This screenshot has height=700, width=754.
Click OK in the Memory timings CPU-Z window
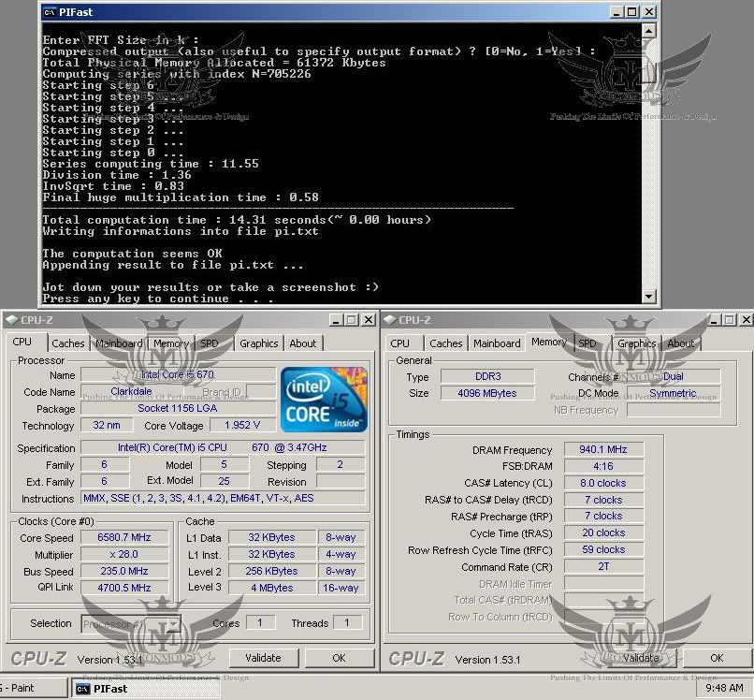pos(717,658)
